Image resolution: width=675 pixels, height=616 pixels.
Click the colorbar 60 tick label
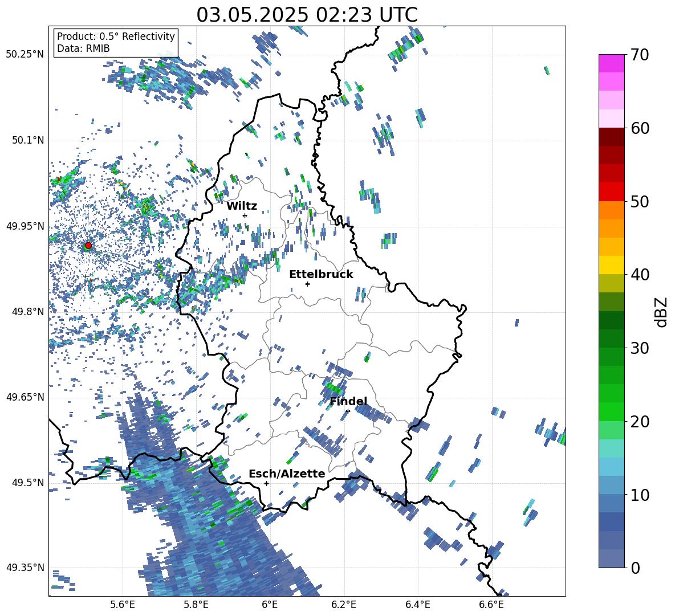coord(640,128)
